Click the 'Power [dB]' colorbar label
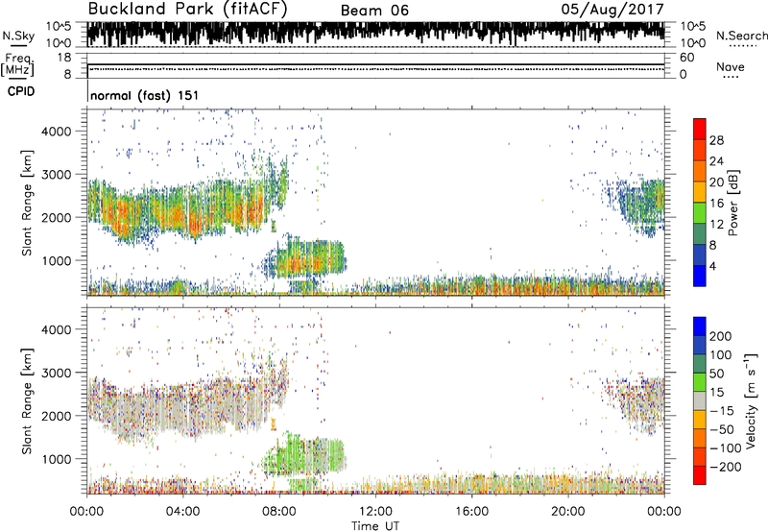Viewport: 768px width, 532px height. tap(732, 203)
